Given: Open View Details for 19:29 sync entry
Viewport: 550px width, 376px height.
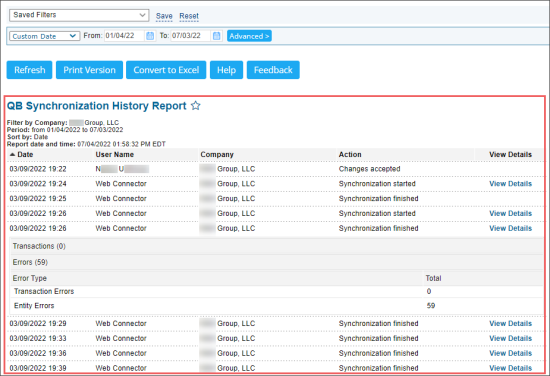Looking at the screenshot, I should pos(510,323).
